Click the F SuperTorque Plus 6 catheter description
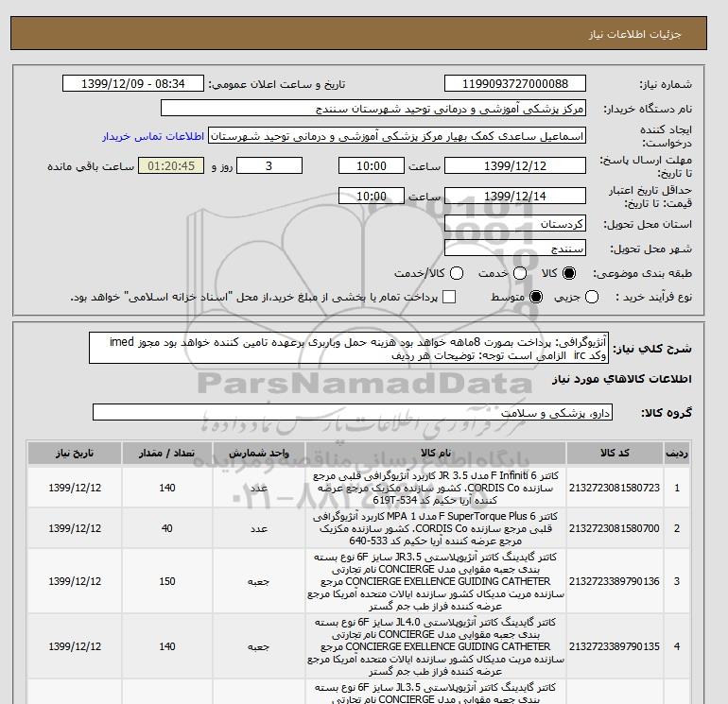728x704 pixels. click(436, 528)
